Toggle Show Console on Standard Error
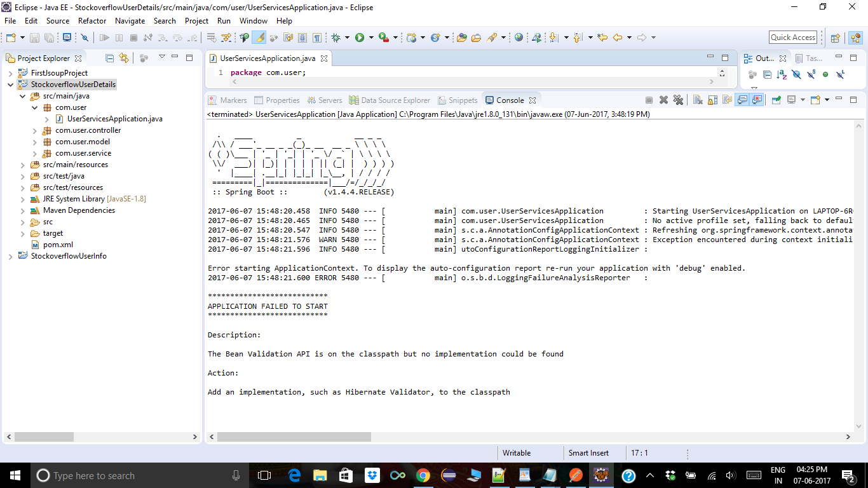The width and height of the screenshot is (868, 488). pos(756,100)
